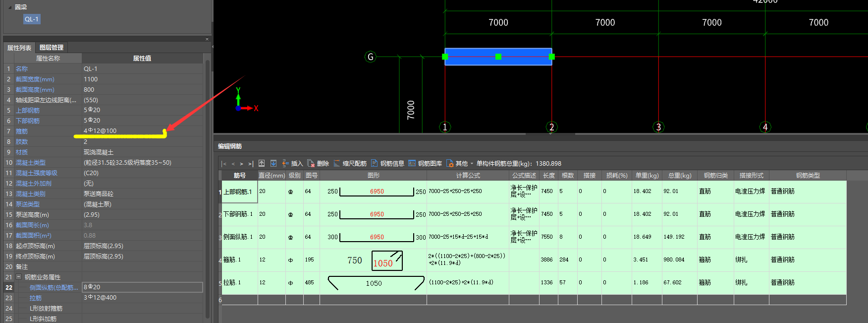Click axis bubble 2 in drawing
The height and width of the screenshot is (323, 868).
pos(552,127)
